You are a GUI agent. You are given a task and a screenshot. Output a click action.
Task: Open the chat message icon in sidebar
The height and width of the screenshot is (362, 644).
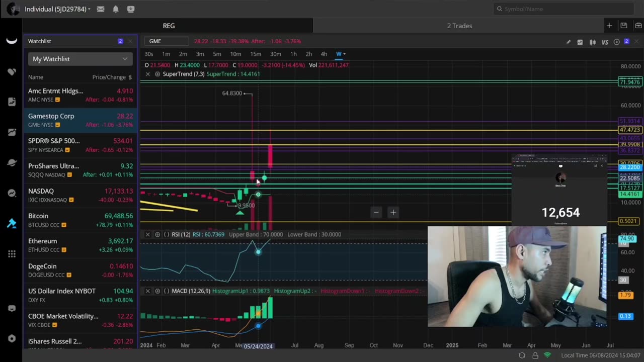12,309
